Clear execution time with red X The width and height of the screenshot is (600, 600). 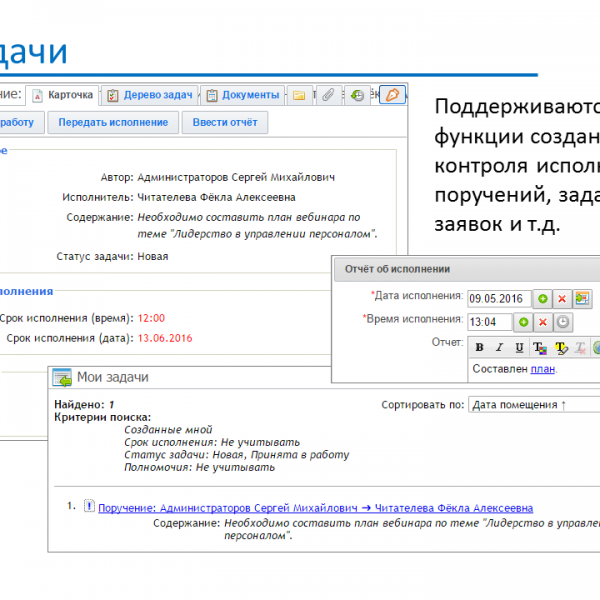coord(542,322)
